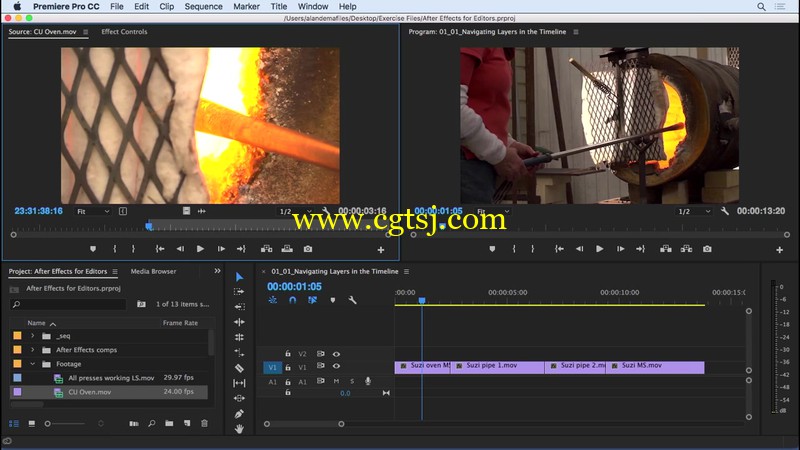Open Source monitor Fit zoom dropdown

[x=93, y=211]
